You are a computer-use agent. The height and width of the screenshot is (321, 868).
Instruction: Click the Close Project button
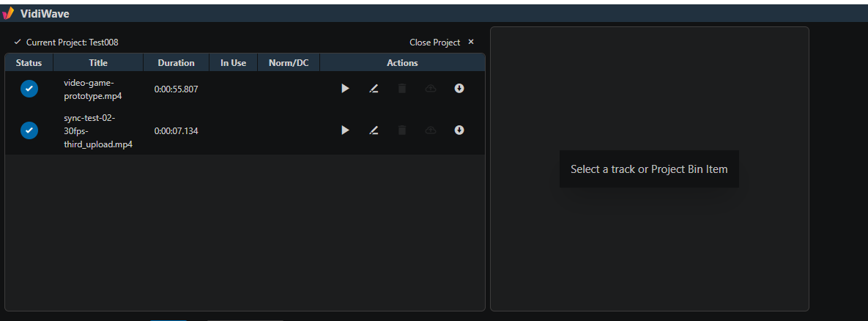[434, 42]
